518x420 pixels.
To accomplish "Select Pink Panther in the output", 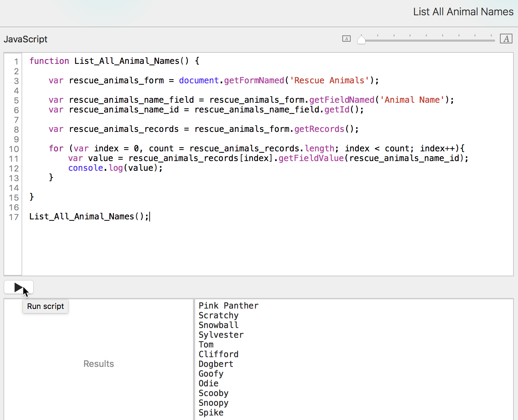I will 228,306.
